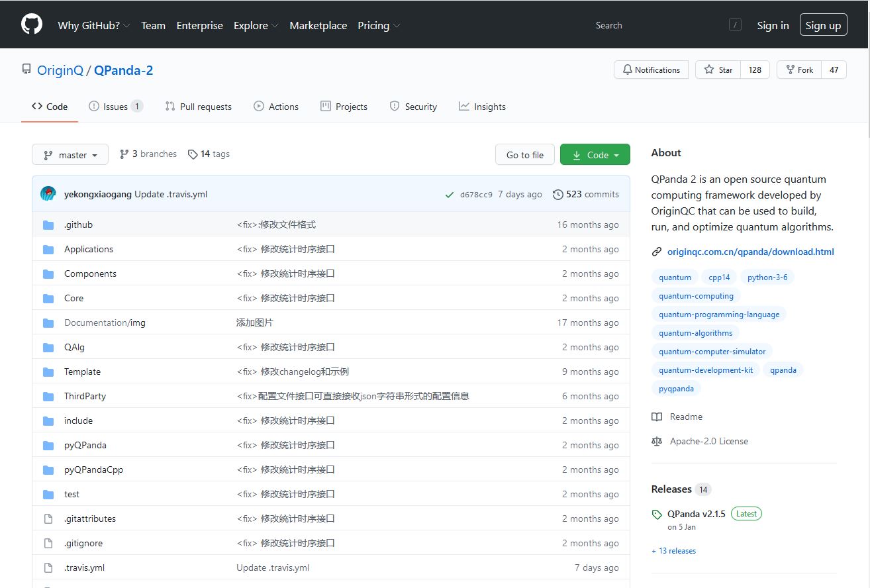Click the pyQPanda folder icon

click(x=48, y=446)
